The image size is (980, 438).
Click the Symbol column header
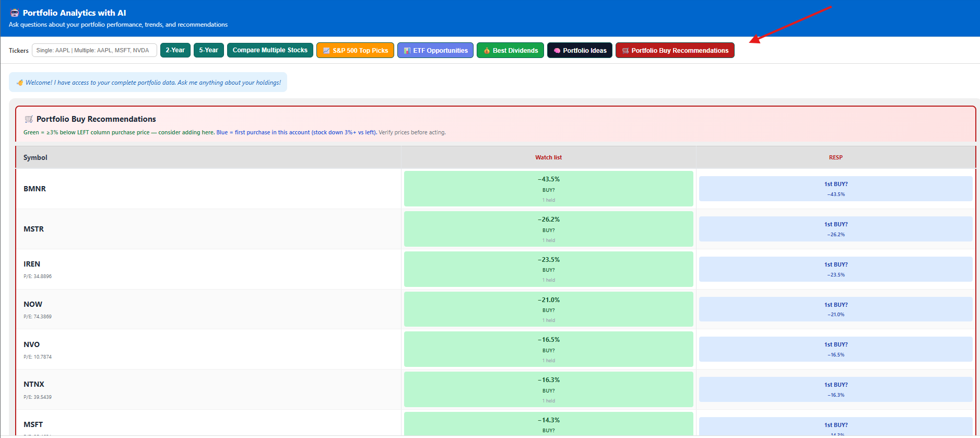(x=36, y=157)
